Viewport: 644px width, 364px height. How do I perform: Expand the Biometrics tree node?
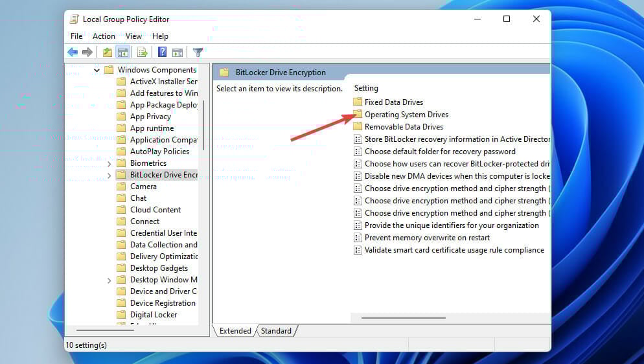(x=109, y=164)
